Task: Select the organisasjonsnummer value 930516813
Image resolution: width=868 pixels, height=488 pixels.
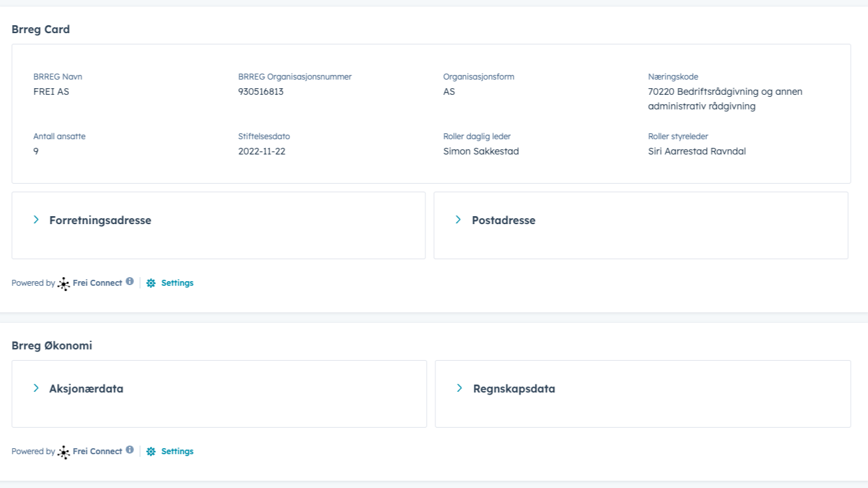Action: tap(261, 91)
